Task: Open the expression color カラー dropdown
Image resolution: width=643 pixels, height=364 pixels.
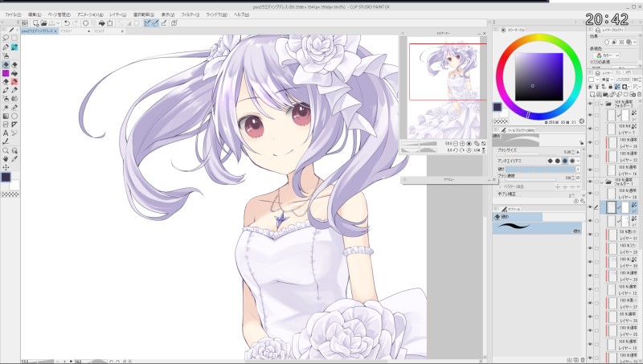Action: click(607, 55)
